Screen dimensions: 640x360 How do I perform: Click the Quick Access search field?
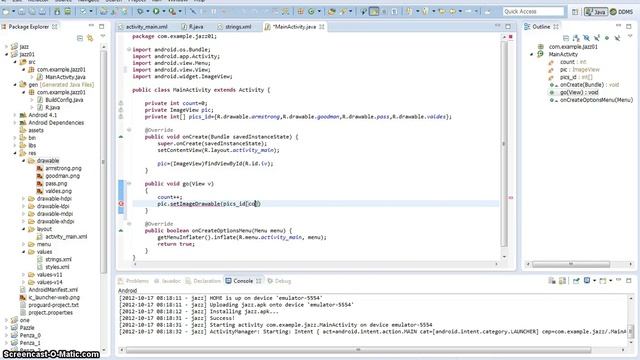(x=533, y=12)
